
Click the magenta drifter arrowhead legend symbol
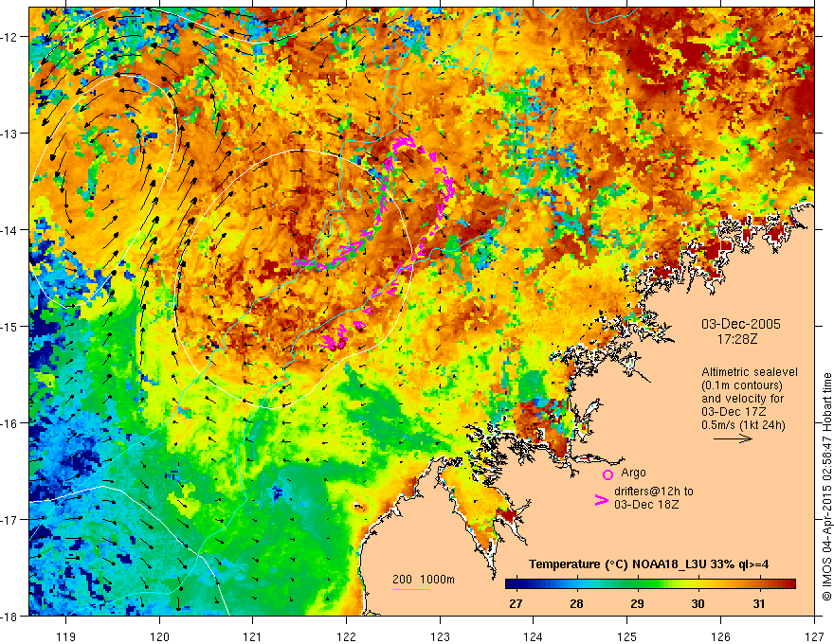coord(601,500)
